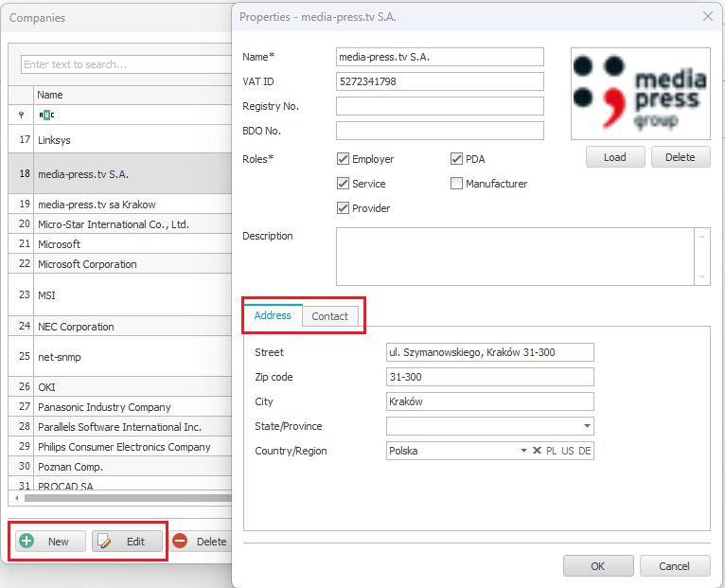Uncheck the Employer role checkbox
Screen dimensions: 725x588
click(x=344, y=159)
